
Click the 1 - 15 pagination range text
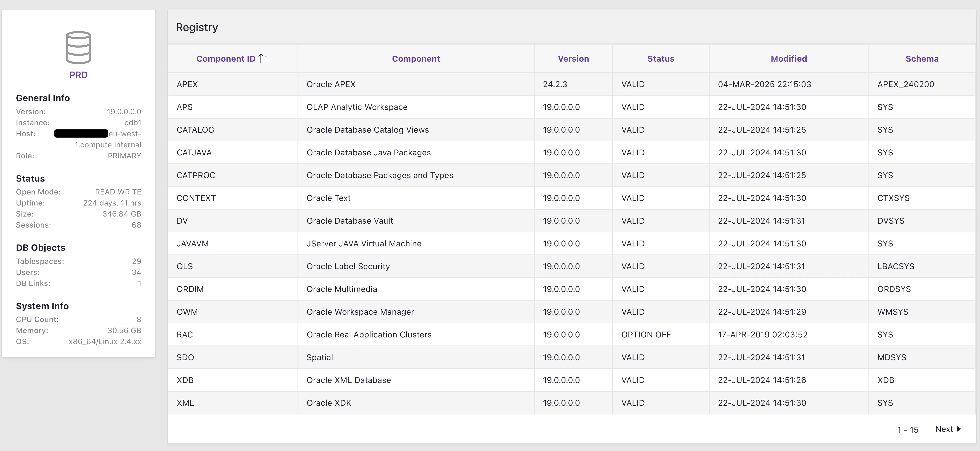pos(908,430)
